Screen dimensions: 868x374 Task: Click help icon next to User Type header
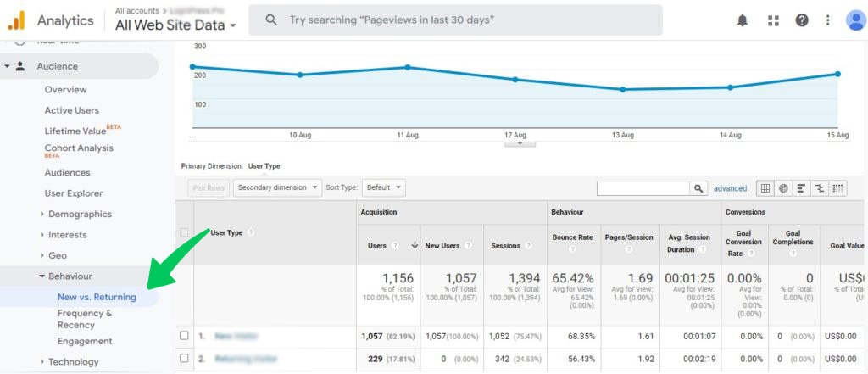(x=250, y=232)
